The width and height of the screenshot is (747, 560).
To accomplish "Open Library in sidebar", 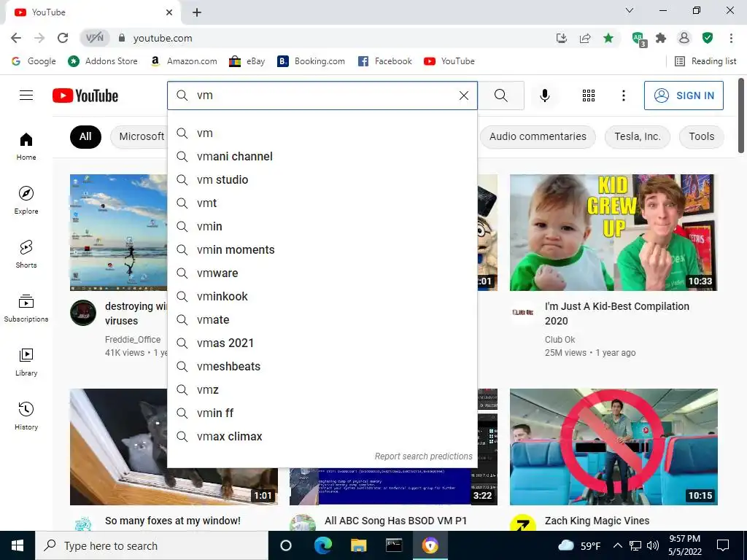I will pyautogui.click(x=26, y=362).
